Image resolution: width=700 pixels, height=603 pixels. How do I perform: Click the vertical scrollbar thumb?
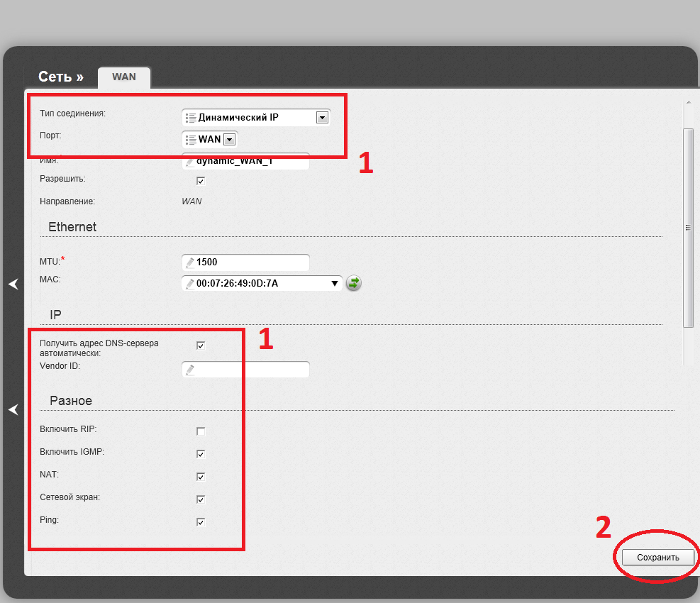tap(687, 227)
